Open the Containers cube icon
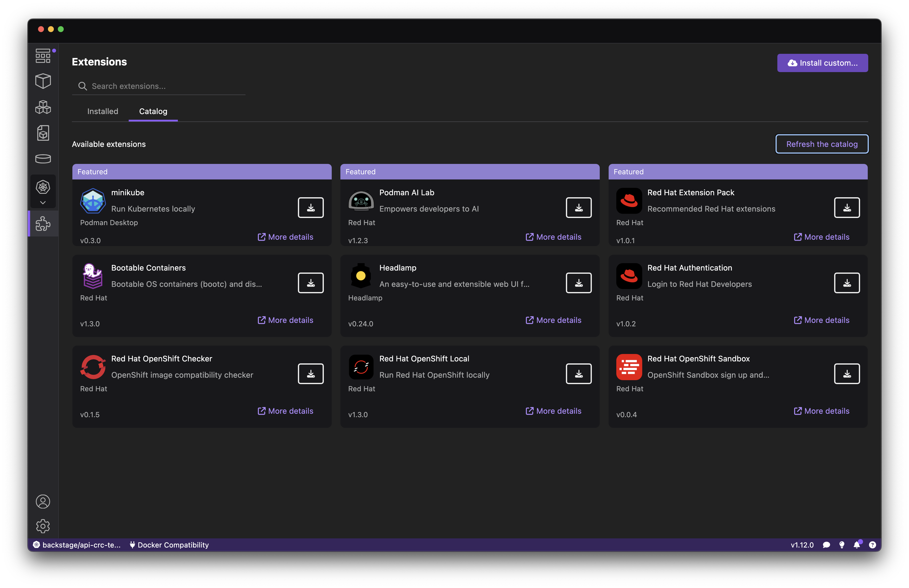Screen dimensions: 909x588 click(43, 81)
